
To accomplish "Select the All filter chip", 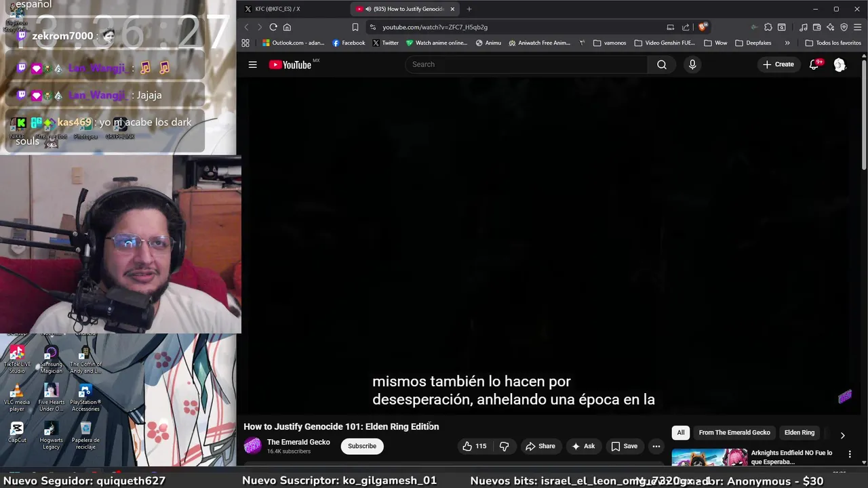I will (x=681, y=432).
